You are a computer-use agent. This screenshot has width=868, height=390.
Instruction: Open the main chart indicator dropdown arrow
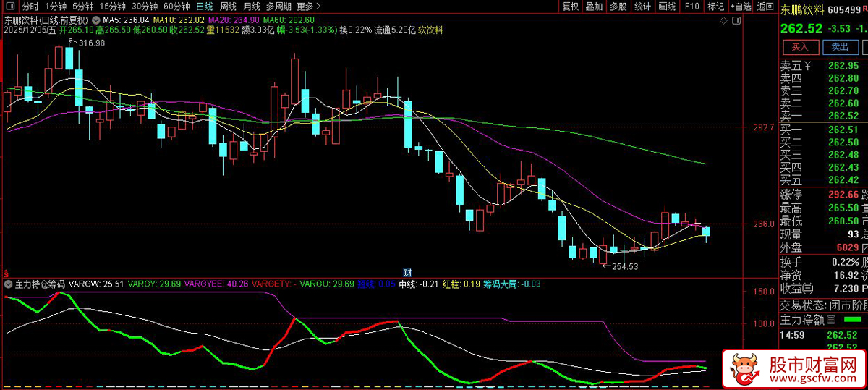(97, 20)
